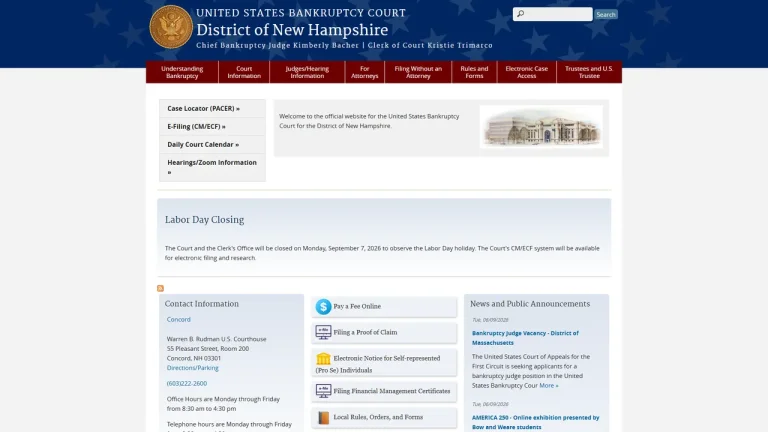The image size is (768, 432).
Task: Click 'Warren B. Rudman U.S. Courthouse' text
Action: [x=216, y=339]
